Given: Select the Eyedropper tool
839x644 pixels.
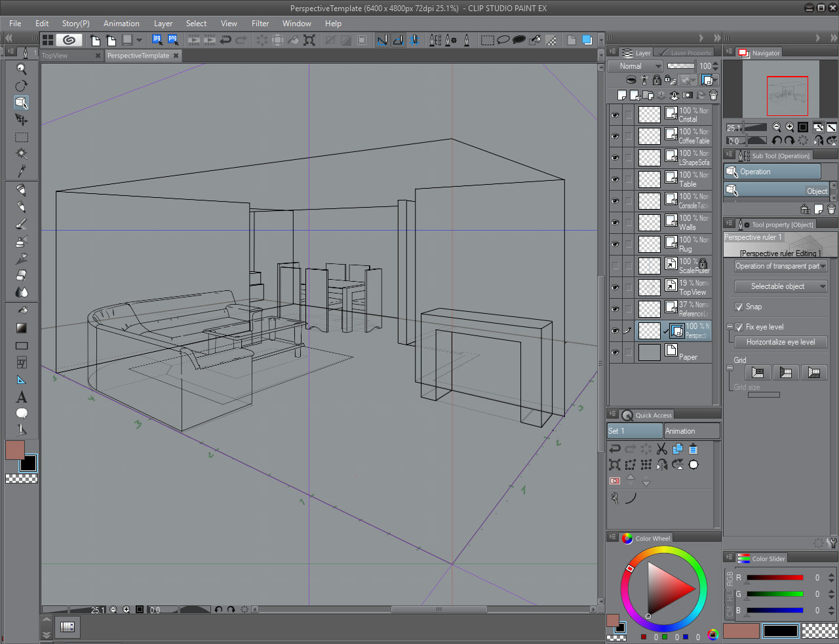Looking at the screenshot, I should 22,171.
